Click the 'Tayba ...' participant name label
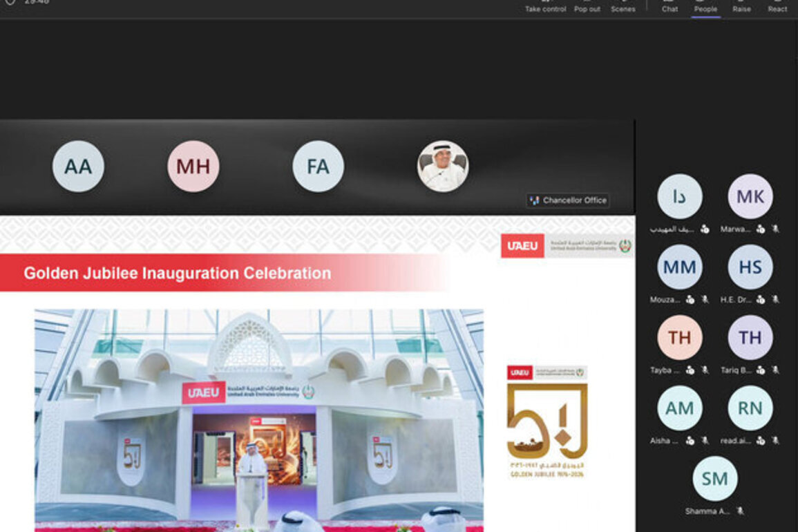This screenshot has width=798, height=532. 665,370
